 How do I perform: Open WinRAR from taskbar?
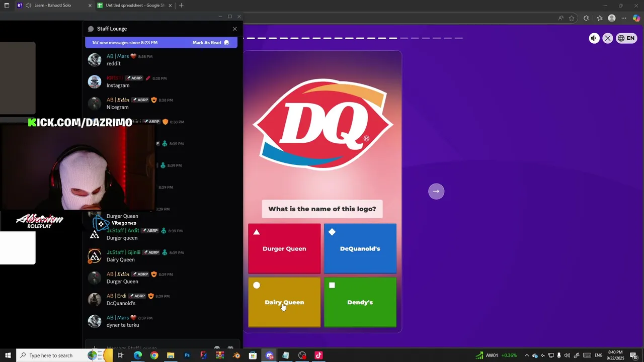220,355
